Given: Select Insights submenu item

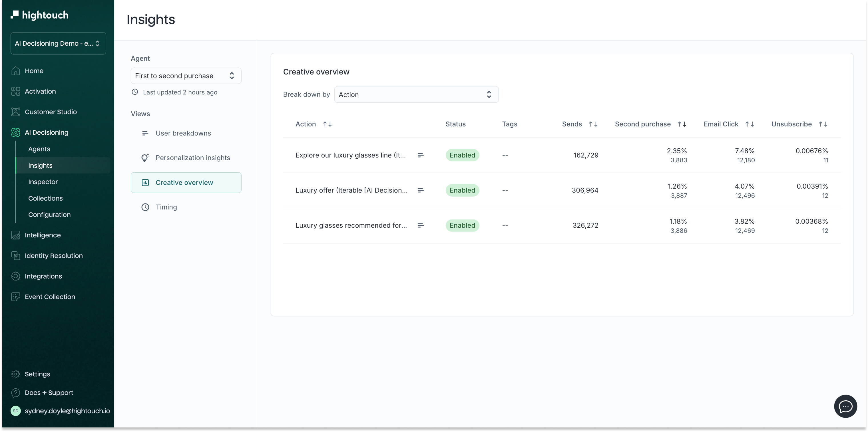Looking at the screenshot, I should tap(63, 165).
